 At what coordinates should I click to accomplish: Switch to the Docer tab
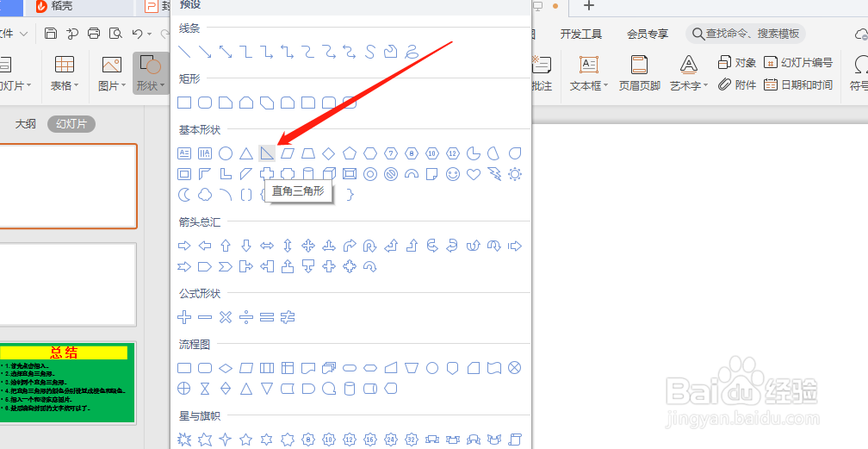(54, 7)
